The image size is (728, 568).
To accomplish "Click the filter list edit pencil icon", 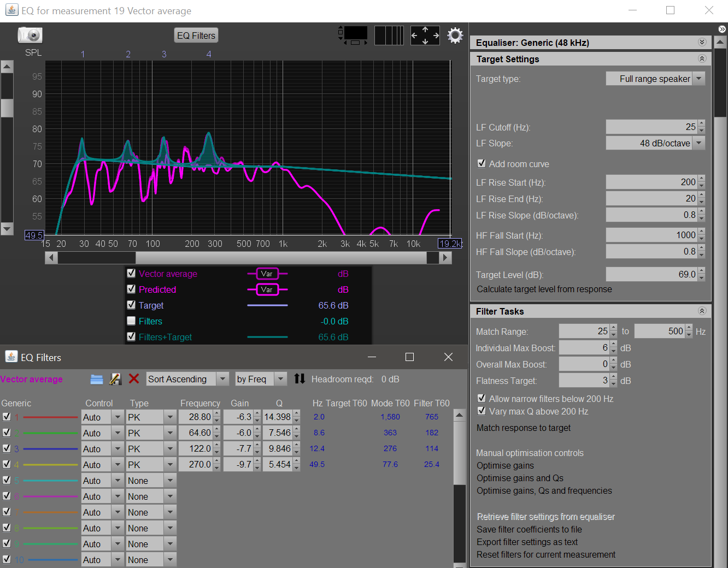I will (115, 379).
